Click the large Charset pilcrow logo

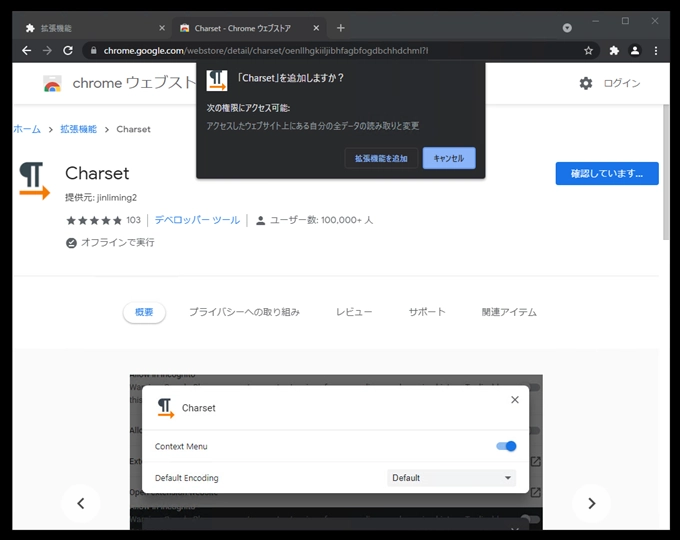[x=35, y=181]
